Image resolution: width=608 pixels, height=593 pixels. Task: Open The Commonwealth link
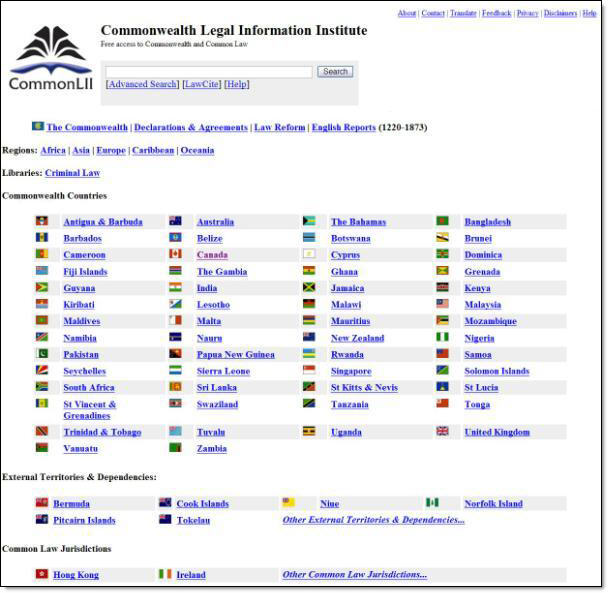tap(87, 128)
